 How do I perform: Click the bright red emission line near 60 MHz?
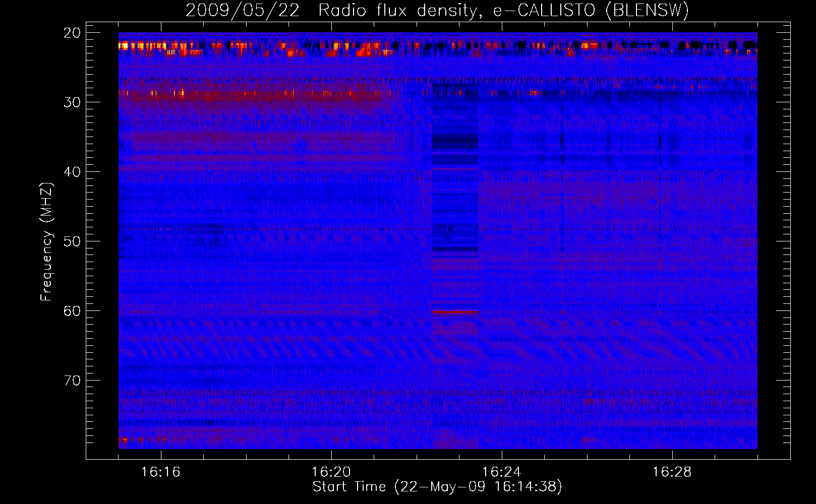(x=454, y=312)
